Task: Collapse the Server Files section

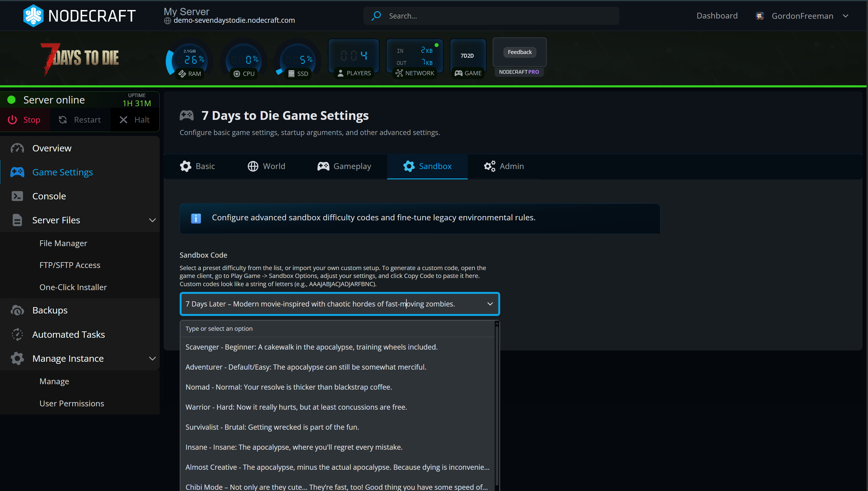Action: (x=152, y=220)
